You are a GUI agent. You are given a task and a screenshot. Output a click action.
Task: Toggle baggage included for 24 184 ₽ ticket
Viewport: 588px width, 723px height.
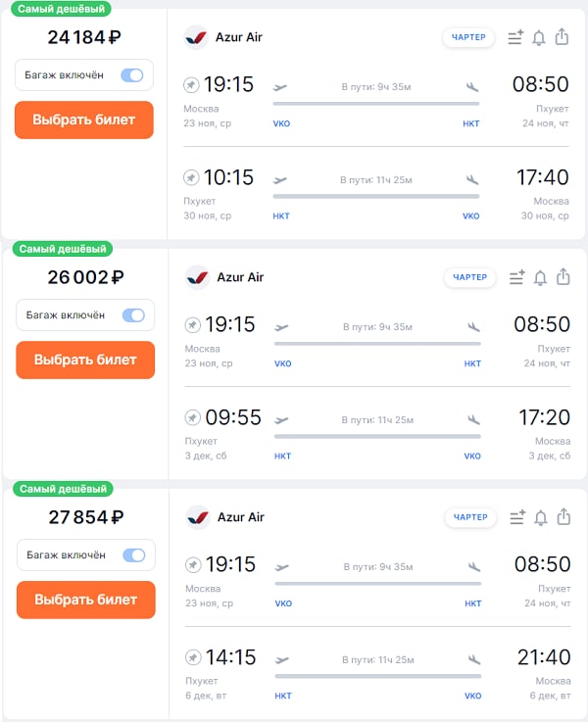tap(131, 75)
